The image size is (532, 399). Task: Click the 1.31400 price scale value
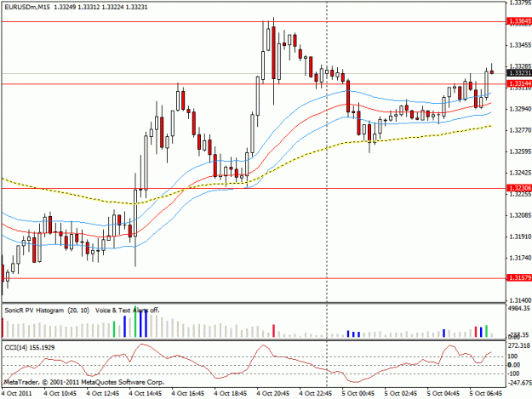(x=520, y=300)
